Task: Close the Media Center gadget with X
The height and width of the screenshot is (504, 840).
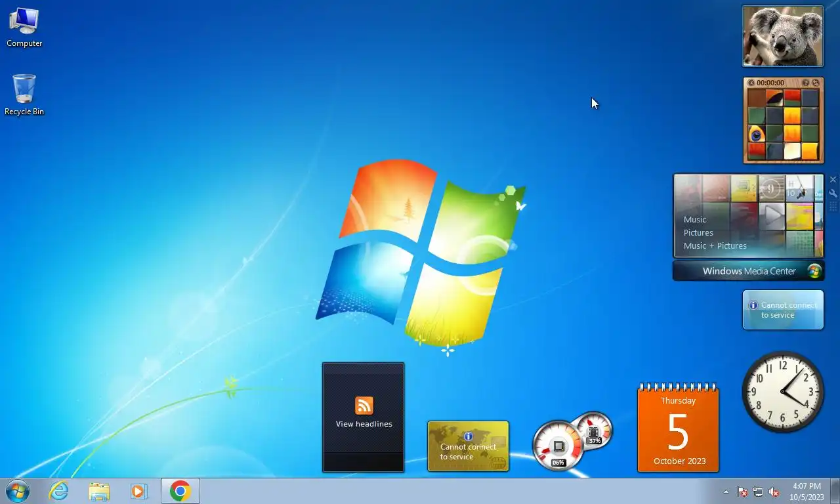Action: tap(833, 180)
